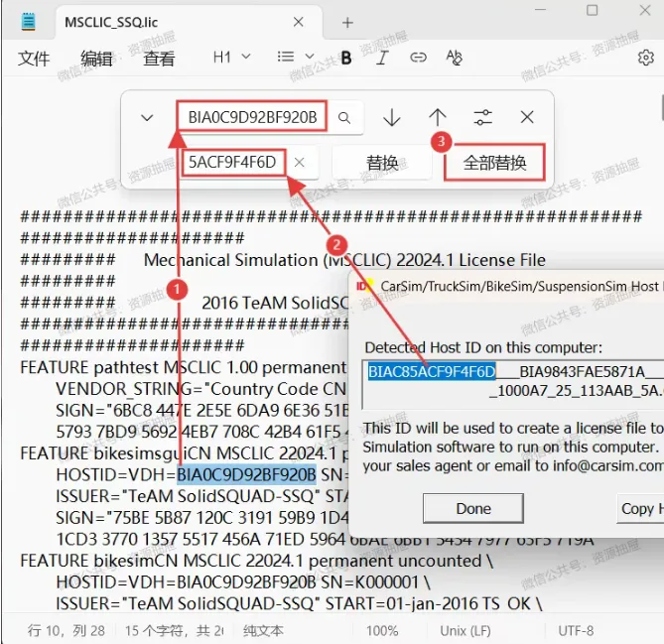Click highlighted BIA0C9D92BF920B in editor
The height and width of the screenshot is (644, 664).
pyautogui.click(x=246, y=474)
